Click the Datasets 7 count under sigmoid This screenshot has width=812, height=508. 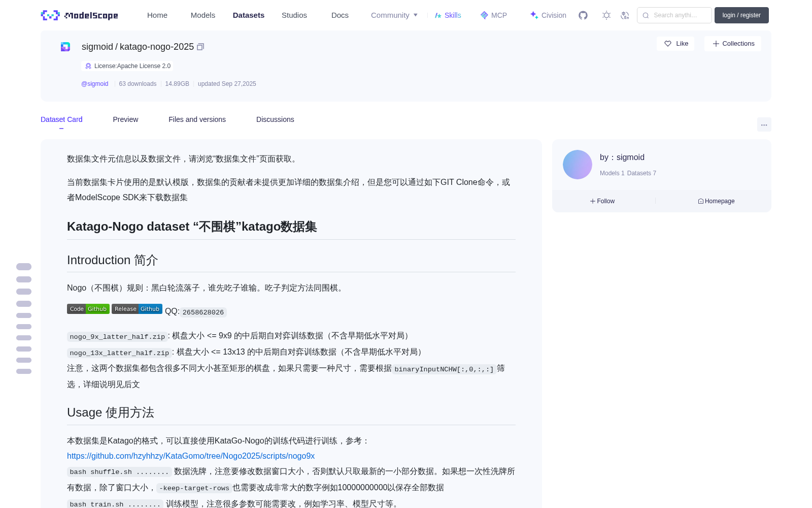(x=641, y=173)
